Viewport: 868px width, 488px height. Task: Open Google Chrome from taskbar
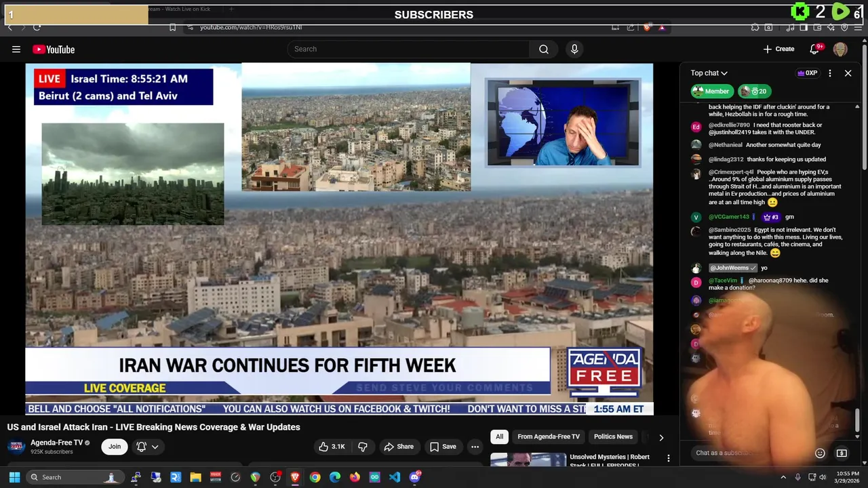315,477
